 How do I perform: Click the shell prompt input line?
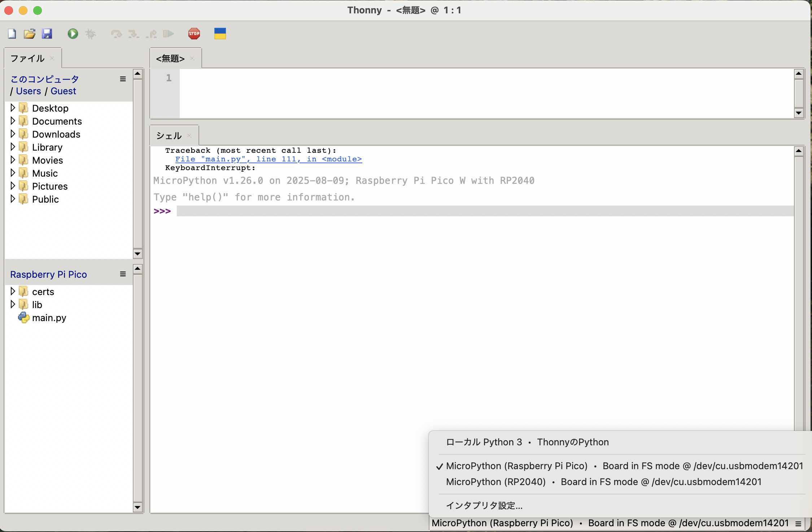[x=484, y=211]
